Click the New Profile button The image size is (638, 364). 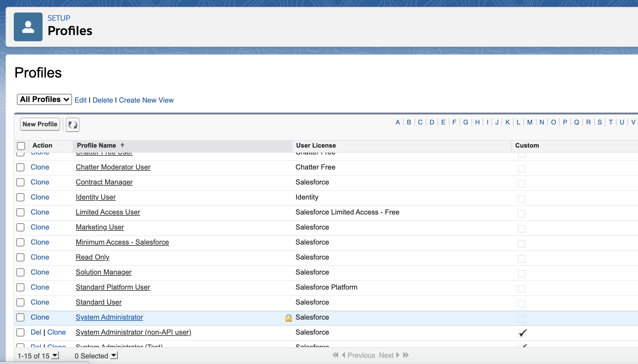click(40, 124)
